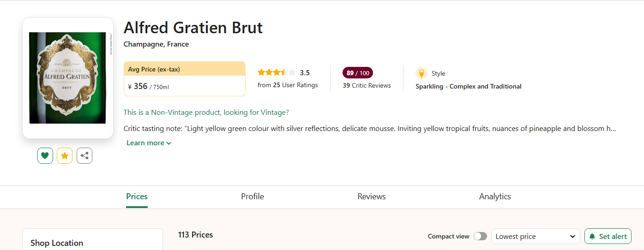Click the yellow star rating icon
The height and width of the screenshot is (250, 644).
[65, 156]
